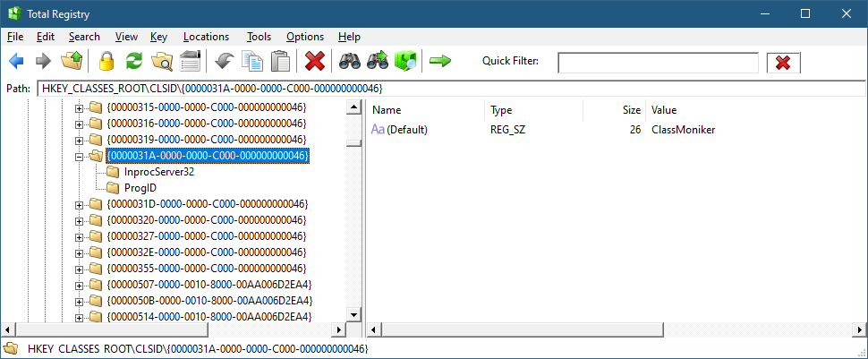Expand the {0000031D-0000-0000-C000-000000000046} key

(x=80, y=204)
